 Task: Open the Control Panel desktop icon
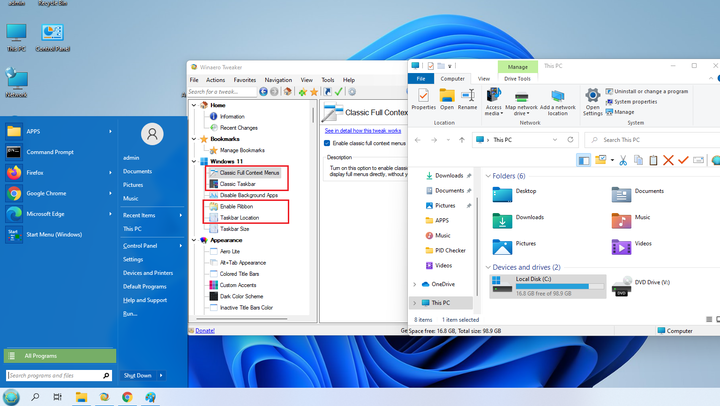52,38
